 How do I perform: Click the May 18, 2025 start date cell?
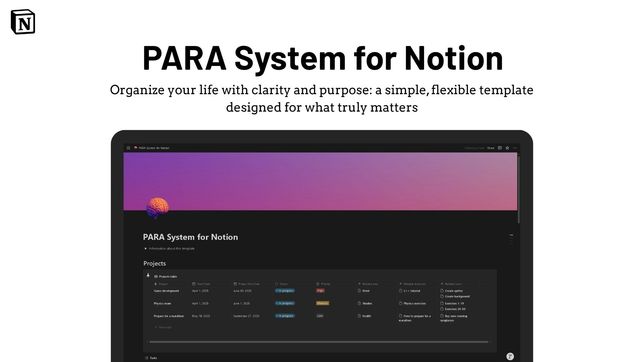coord(201,316)
